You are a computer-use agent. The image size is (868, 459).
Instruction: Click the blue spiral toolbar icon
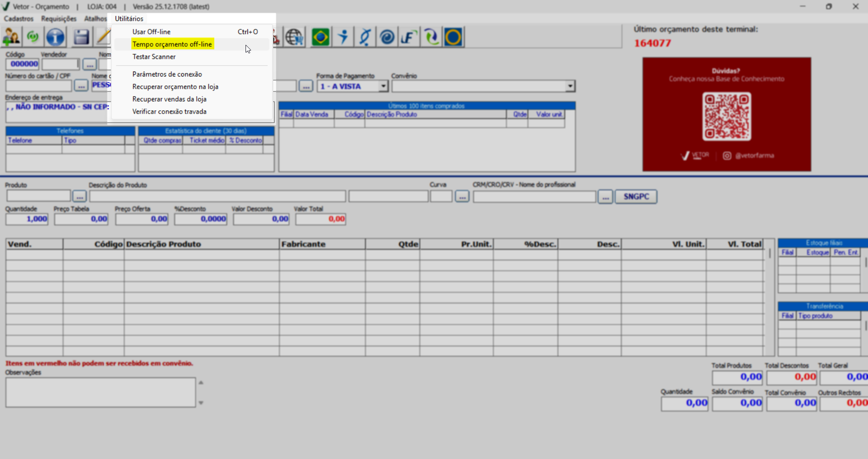pyautogui.click(x=387, y=37)
